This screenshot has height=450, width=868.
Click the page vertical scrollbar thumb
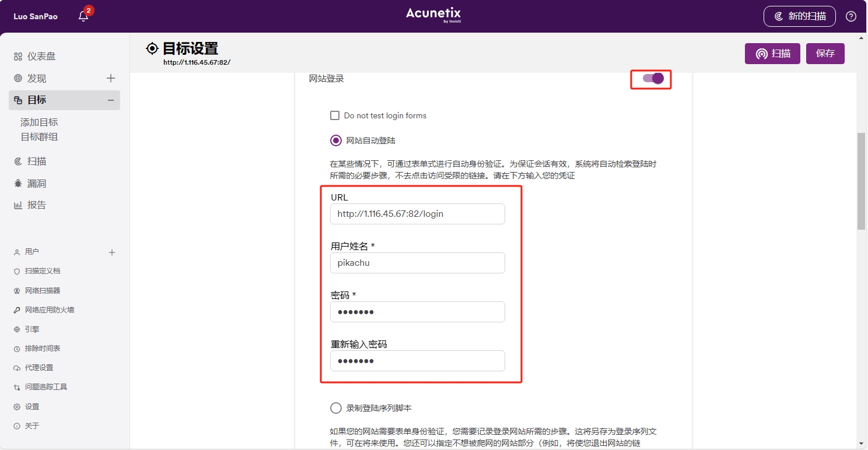(861, 181)
